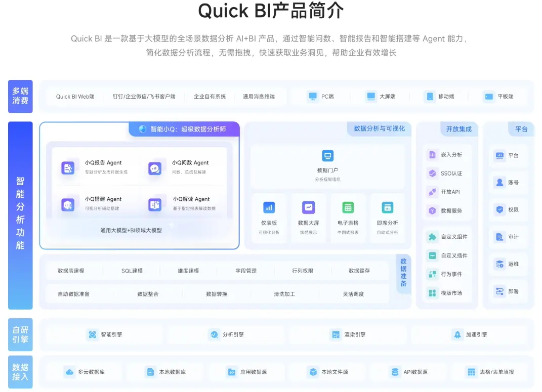Click the 字段管理 item
The image size is (542, 392).
pyautogui.click(x=246, y=271)
